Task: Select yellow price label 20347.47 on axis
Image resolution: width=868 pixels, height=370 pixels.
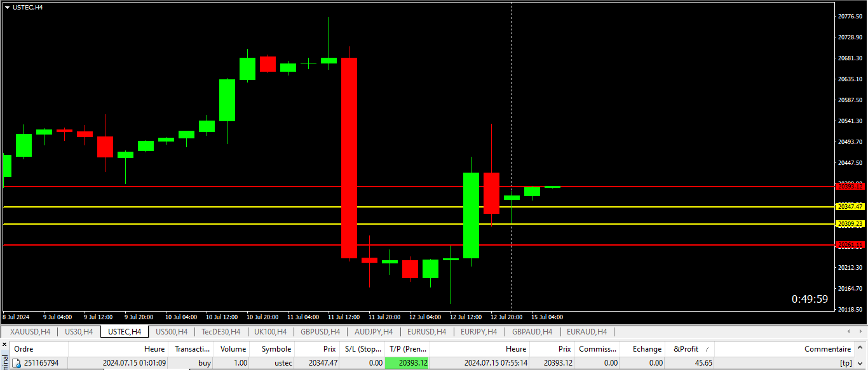Action: 850,206
